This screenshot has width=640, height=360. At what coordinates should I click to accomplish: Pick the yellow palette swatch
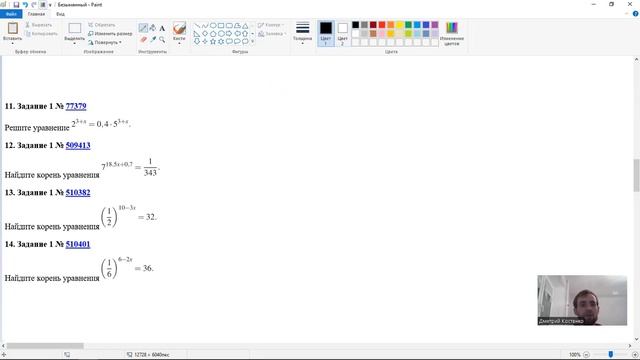click(x=400, y=25)
